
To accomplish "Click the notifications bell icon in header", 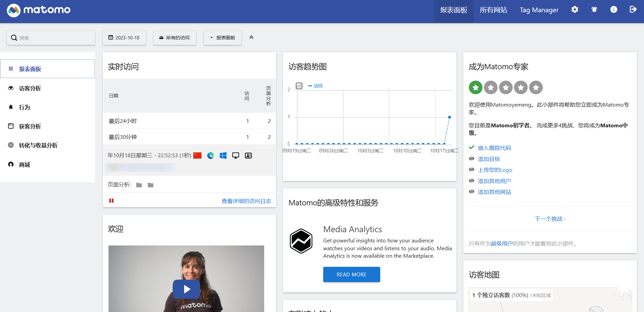I will tap(594, 10).
